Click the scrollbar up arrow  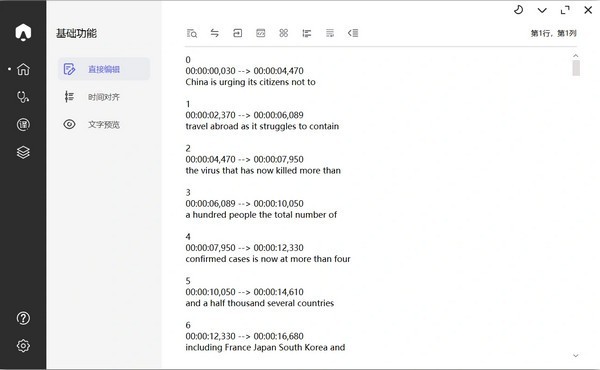(x=576, y=56)
